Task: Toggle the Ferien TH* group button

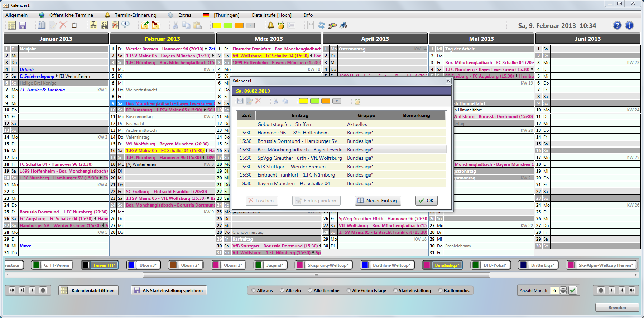Action: coord(100,265)
